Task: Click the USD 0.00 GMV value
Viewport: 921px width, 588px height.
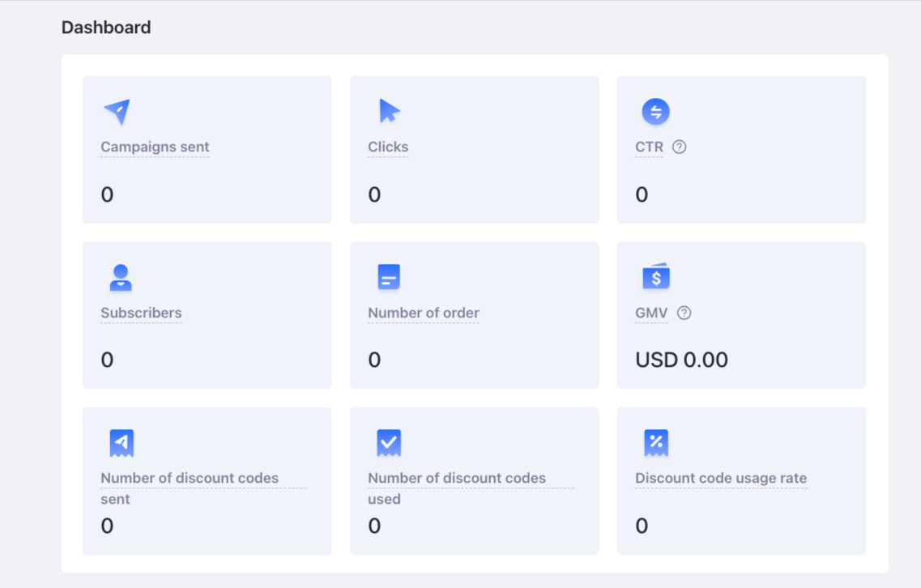Action: pos(681,360)
